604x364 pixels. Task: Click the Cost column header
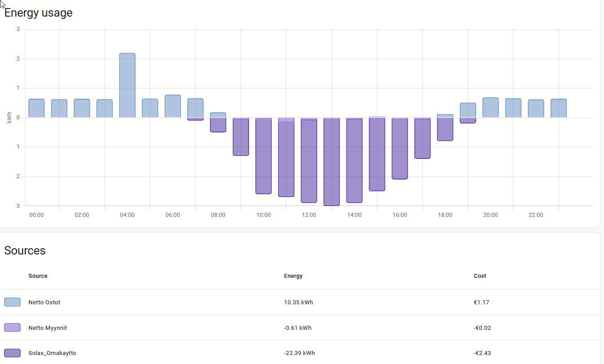pos(480,276)
